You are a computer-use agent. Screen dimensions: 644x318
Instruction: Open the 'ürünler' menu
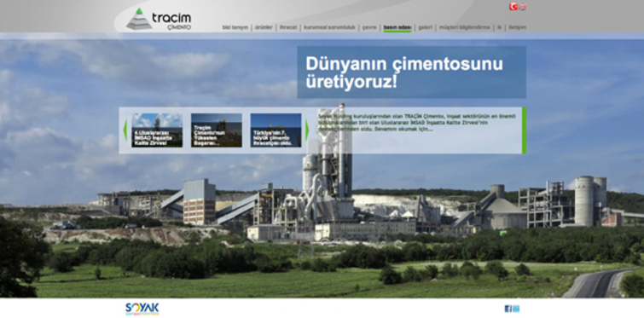(x=264, y=27)
